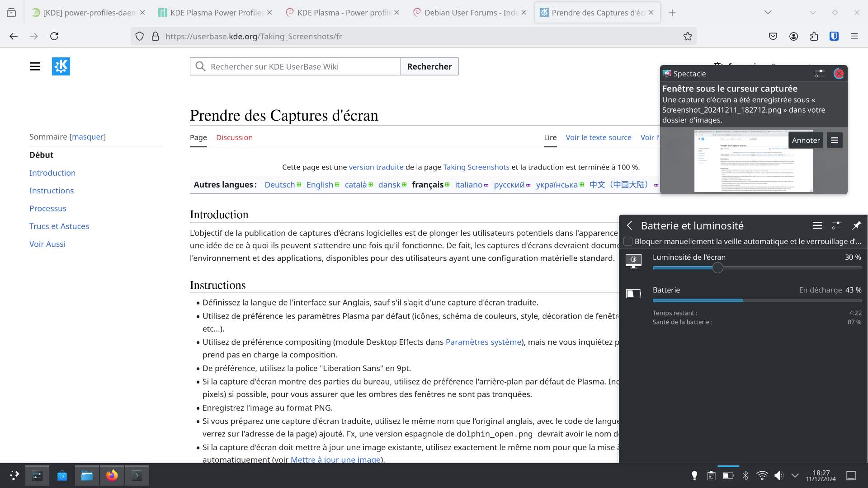868x488 pixels.
Task: Open the KDE application launcher
Action: click(x=14, y=475)
